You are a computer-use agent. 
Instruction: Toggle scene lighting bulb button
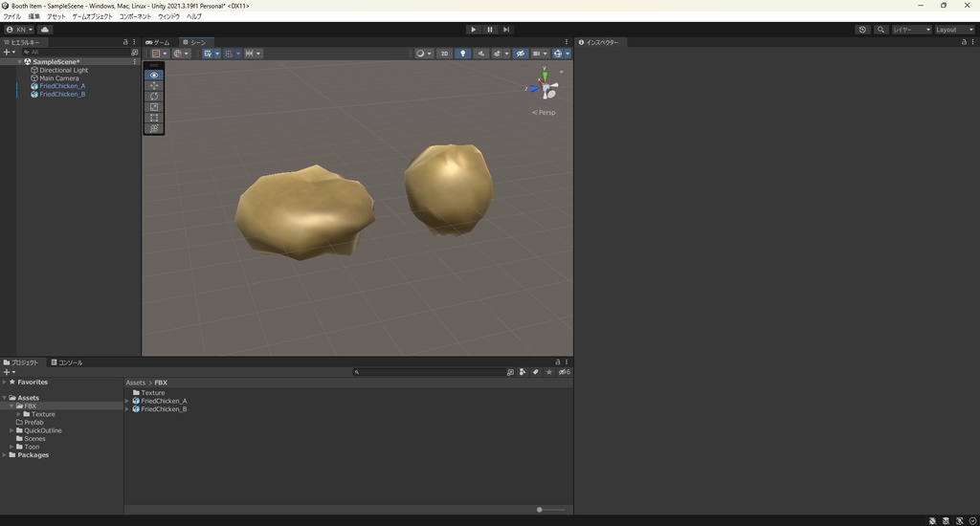[462, 54]
